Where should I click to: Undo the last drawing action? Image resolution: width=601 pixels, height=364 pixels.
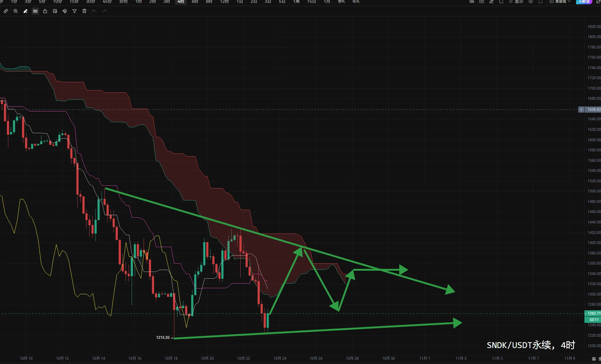pyautogui.click(x=94, y=11)
